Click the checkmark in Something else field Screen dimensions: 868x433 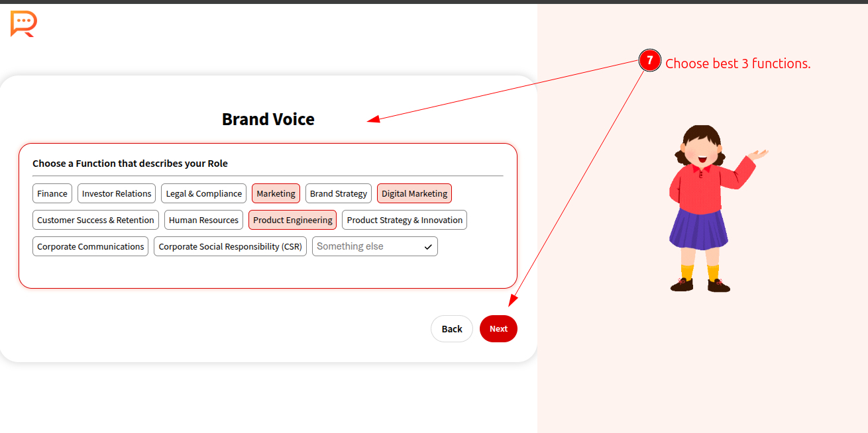(428, 247)
